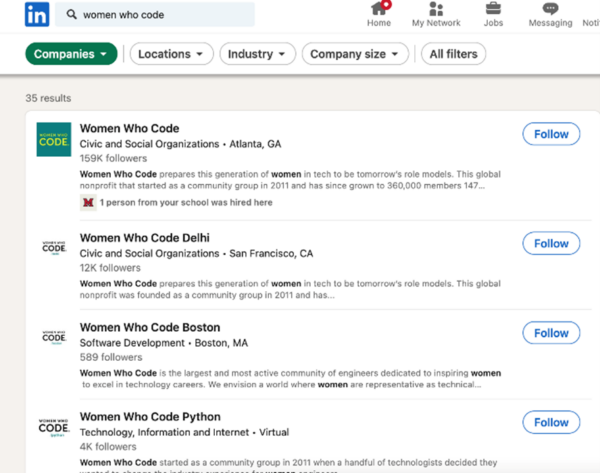Follow Women Who Code
600x473 pixels.
click(551, 134)
